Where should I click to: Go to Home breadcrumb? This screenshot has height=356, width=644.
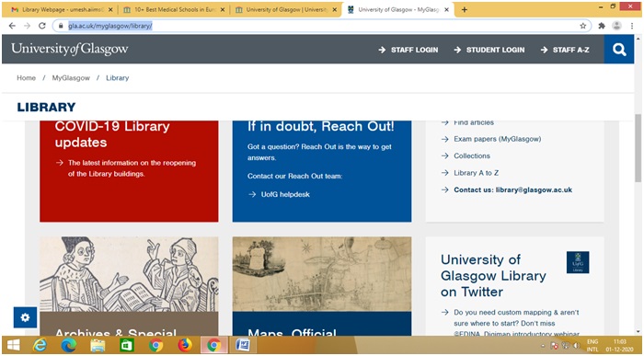click(x=27, y=78)
